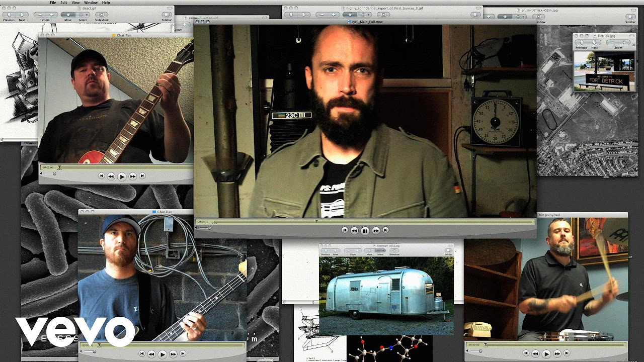This screenshot has width=644, height=362.
Task: Fast forward the Chat Dan video
Action: tap(173, 353)
